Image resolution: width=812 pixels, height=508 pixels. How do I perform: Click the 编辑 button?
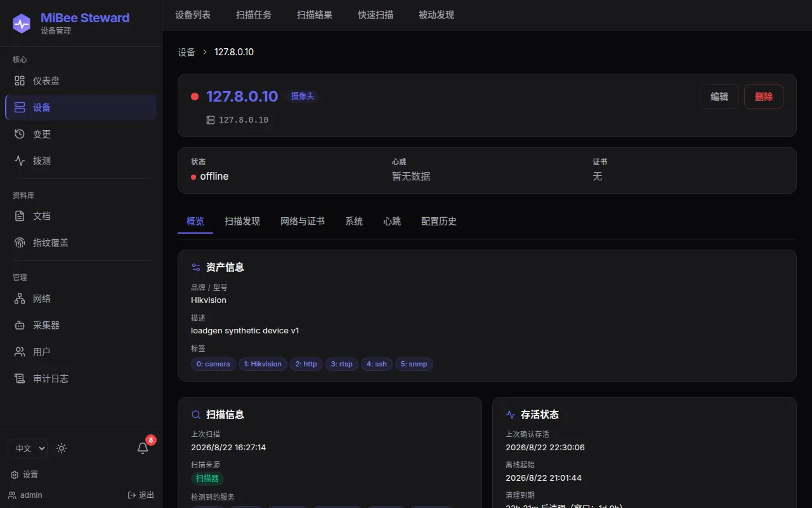(x=719, y=97)
